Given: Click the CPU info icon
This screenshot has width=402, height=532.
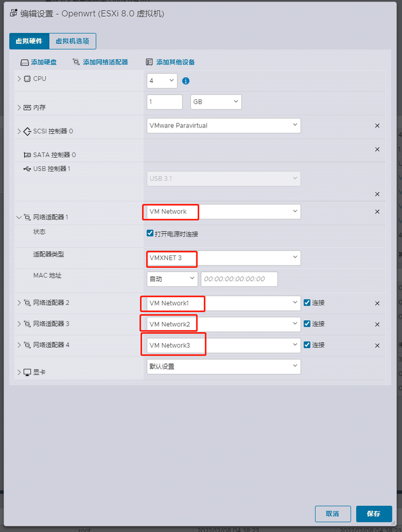Looking at the screenshot, I should (x=186, y=80).
